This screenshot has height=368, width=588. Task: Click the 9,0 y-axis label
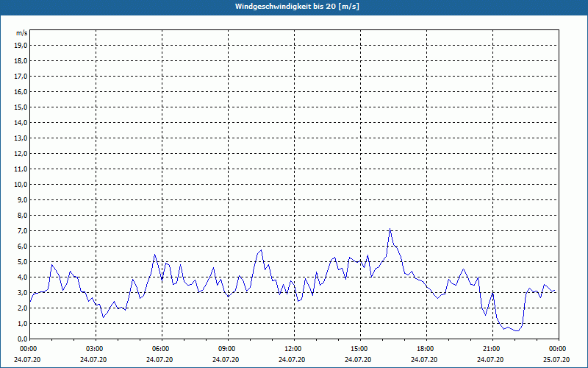22,199
